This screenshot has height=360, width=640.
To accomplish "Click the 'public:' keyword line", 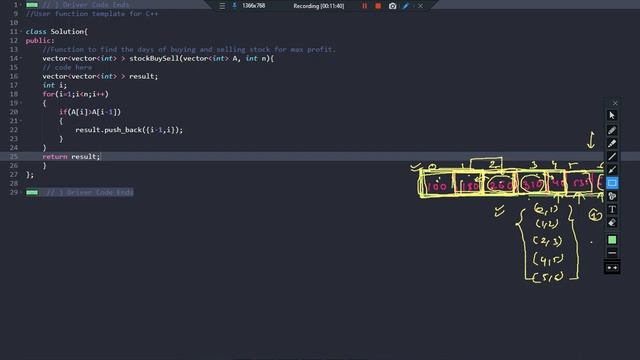I will (x=40, y=40).
